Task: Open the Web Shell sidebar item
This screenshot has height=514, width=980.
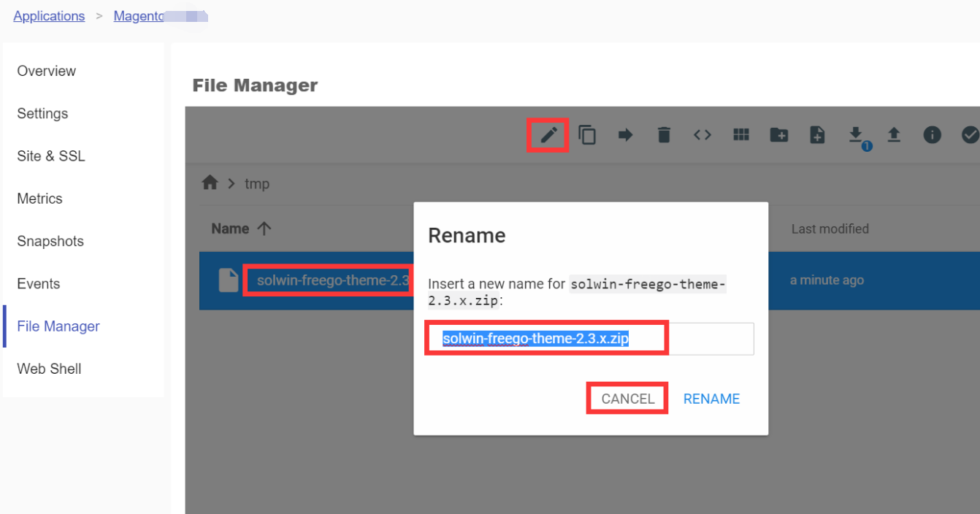Action: coord(49,369)
